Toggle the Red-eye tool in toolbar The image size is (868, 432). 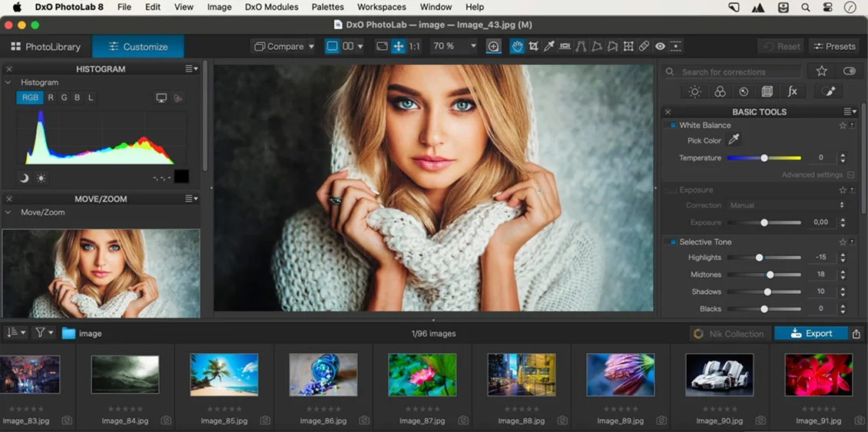[x=660, y=47]
